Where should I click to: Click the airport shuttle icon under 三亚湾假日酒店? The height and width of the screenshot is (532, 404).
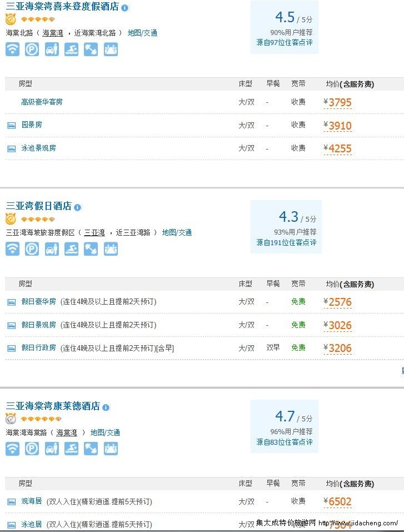52,249
